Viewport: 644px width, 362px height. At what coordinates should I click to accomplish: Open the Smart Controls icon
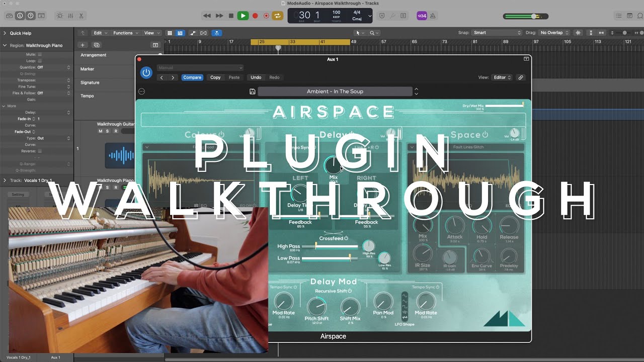tap(60, 16)
